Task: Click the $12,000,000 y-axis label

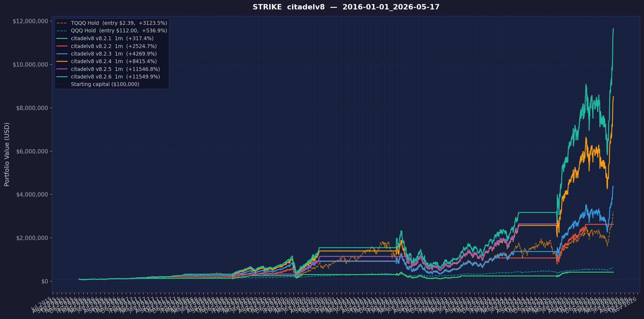Action: pyautogui.click(x=30, y=21)
